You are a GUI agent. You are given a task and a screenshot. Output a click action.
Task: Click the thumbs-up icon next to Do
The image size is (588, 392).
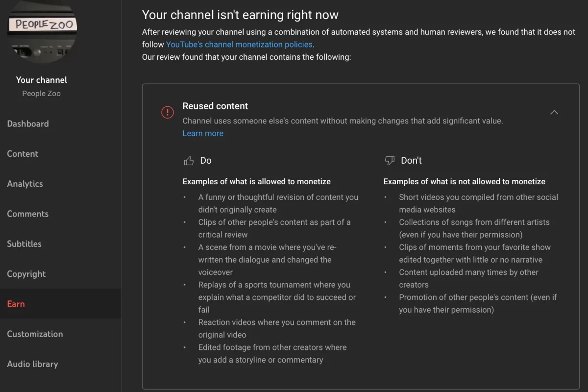(x=189, y=160)
